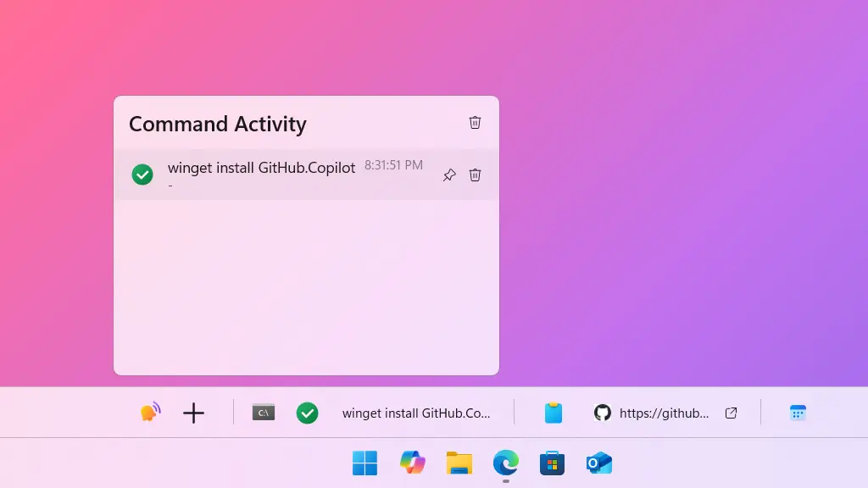This screenshot has height=488, width=868.
Task: Open the orange bell notifications icon in dock
Action: [150, 413]
